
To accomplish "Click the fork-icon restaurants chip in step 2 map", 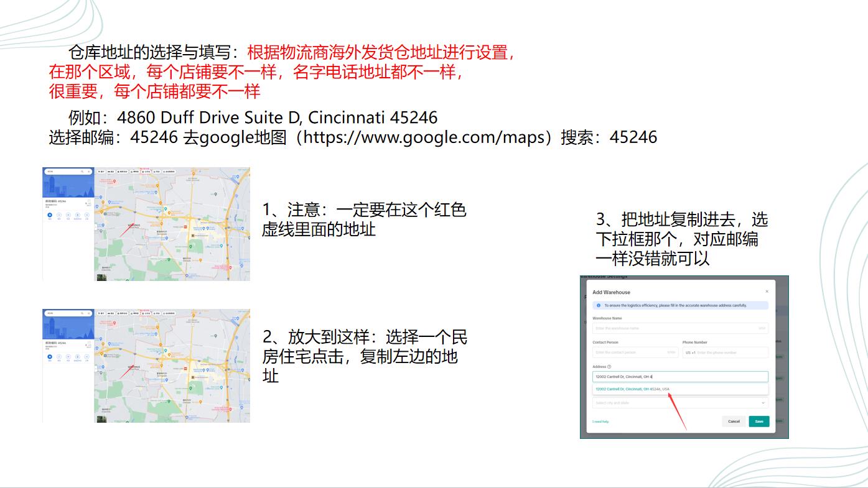I will point(101,313).
